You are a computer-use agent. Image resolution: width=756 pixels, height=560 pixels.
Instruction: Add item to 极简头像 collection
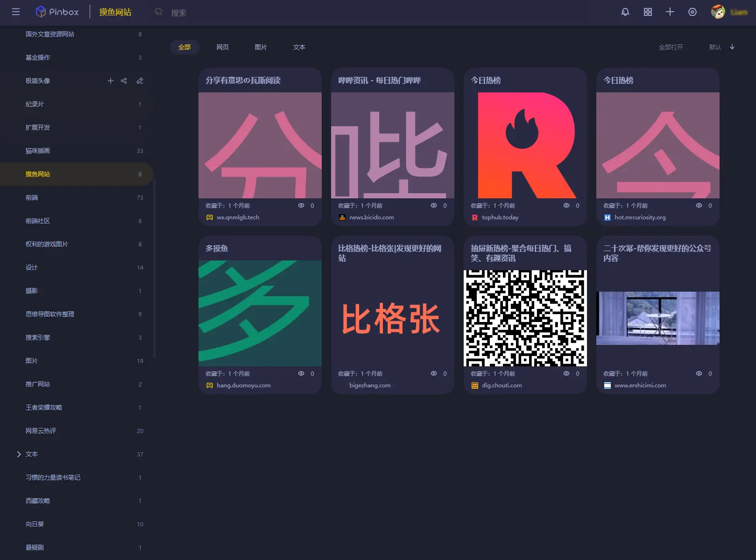[111, 81]
